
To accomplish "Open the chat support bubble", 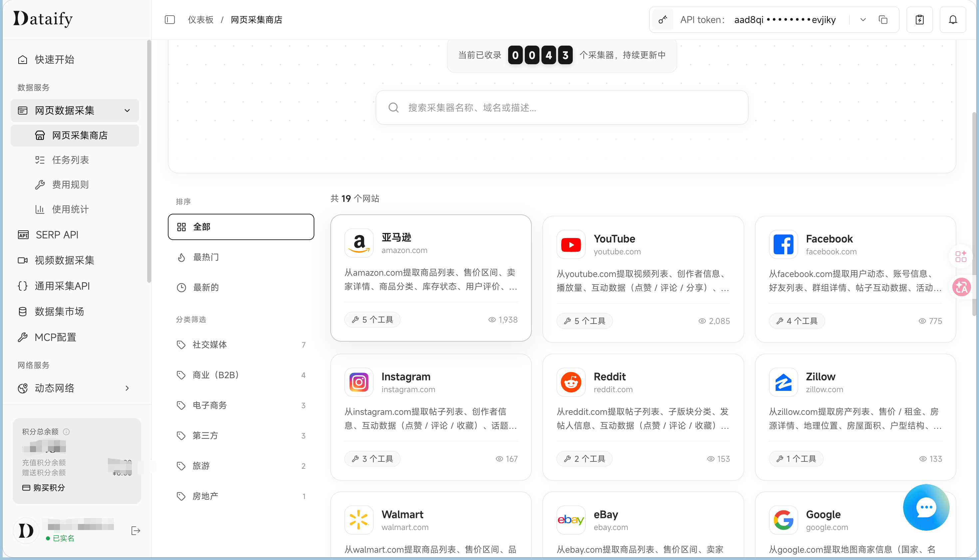I will click(926, 507).
